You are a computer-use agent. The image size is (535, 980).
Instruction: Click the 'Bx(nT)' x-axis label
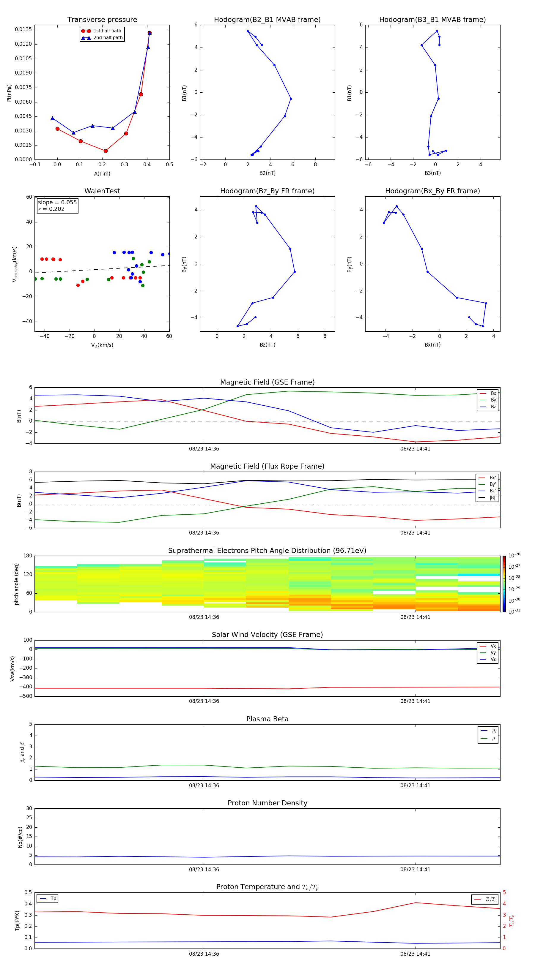point(432,345)
